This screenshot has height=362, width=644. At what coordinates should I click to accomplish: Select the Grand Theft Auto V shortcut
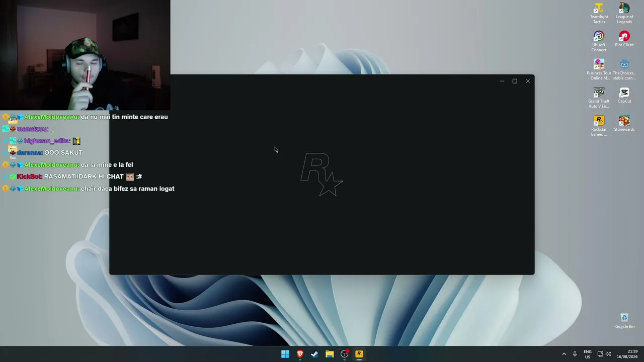pos(599,98)
